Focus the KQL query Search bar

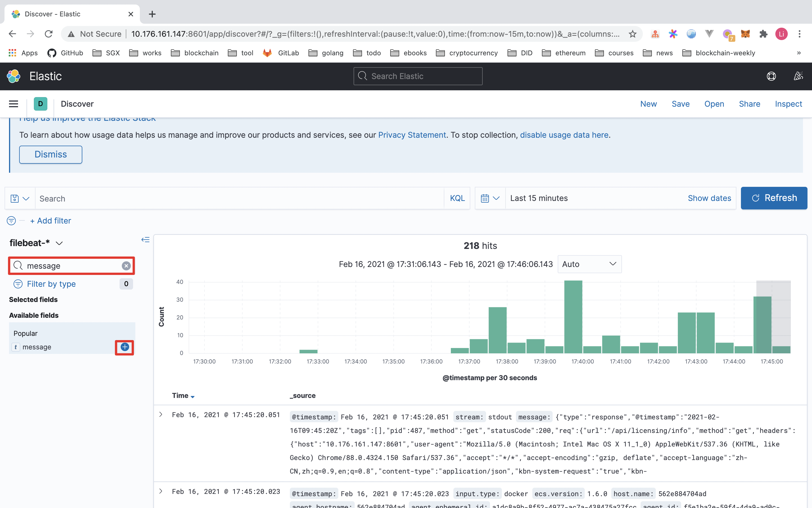click(240, 199)
